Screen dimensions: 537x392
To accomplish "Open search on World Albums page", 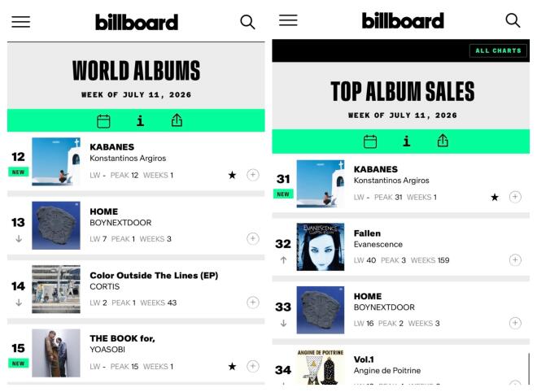I will pos(247,22).
